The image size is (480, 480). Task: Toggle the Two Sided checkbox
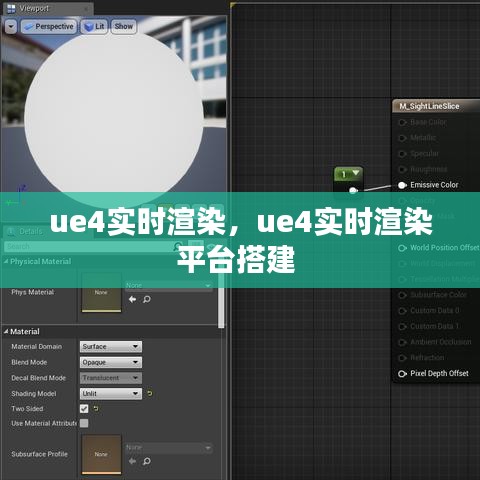click(84, 409)
